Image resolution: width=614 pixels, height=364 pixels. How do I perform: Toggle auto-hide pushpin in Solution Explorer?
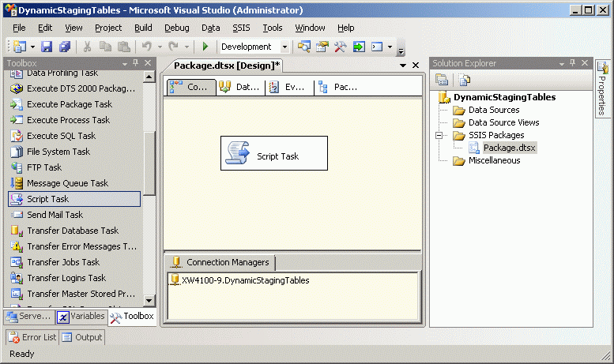point(572,62)
